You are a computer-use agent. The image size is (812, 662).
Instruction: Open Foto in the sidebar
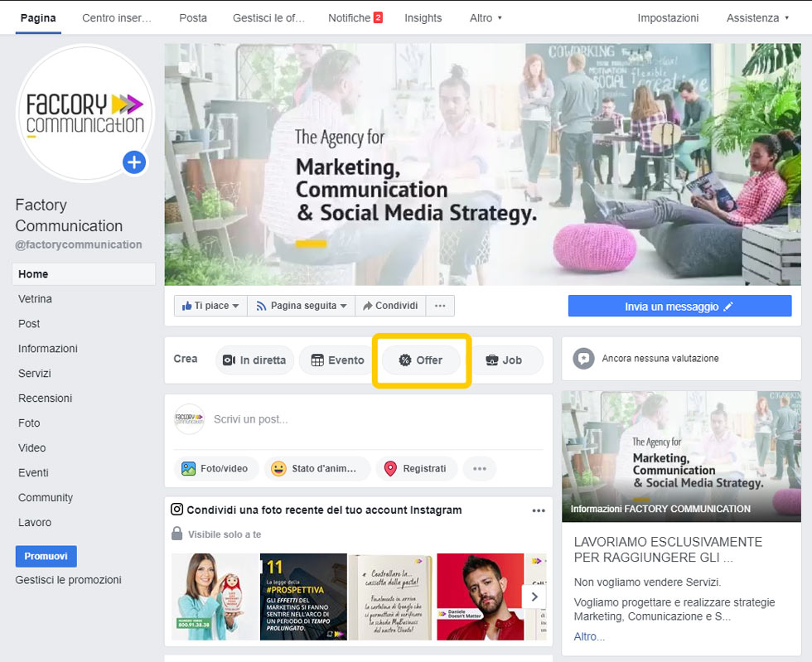pos(29,423)
